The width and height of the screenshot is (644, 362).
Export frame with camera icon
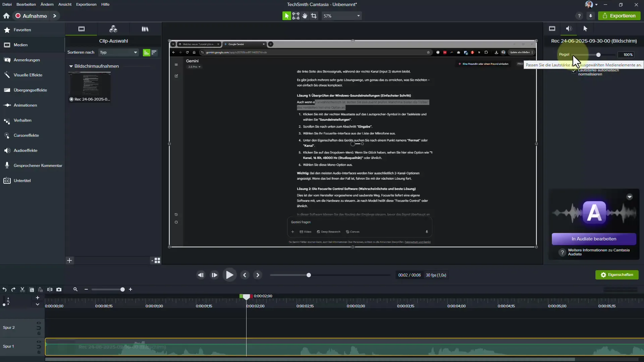point(59,290)
